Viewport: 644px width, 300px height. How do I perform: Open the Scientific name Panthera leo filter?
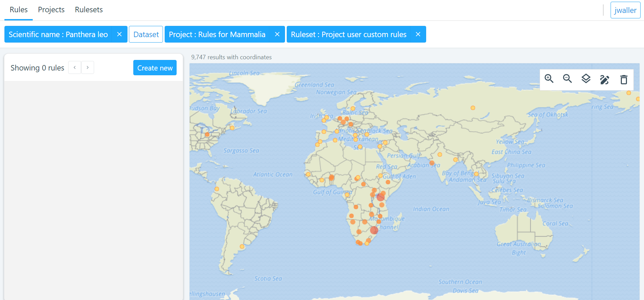point(58,34)
